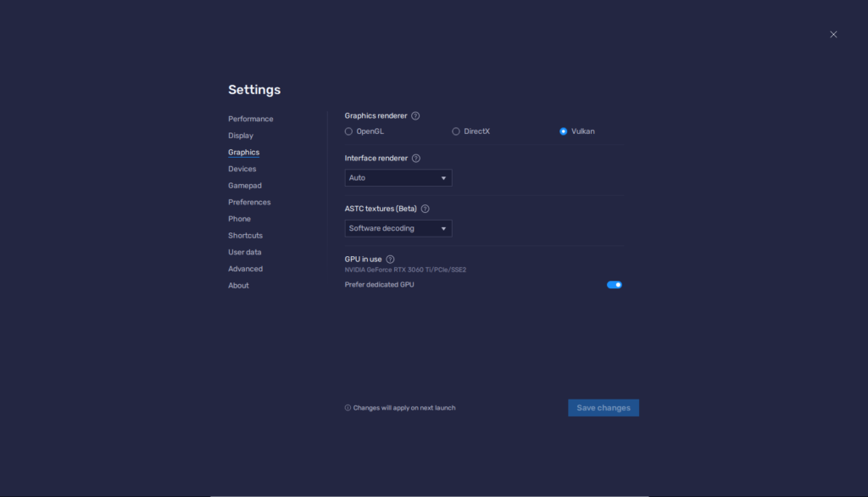
Task: Navigate to the Advanced settings section
Action: click(x=245, y=268)
